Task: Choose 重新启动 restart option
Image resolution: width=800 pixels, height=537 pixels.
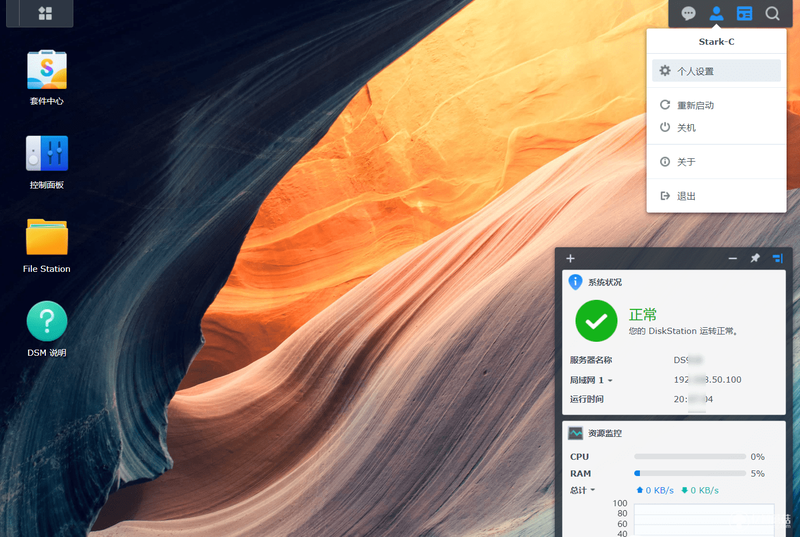Action: pos(716,105)
